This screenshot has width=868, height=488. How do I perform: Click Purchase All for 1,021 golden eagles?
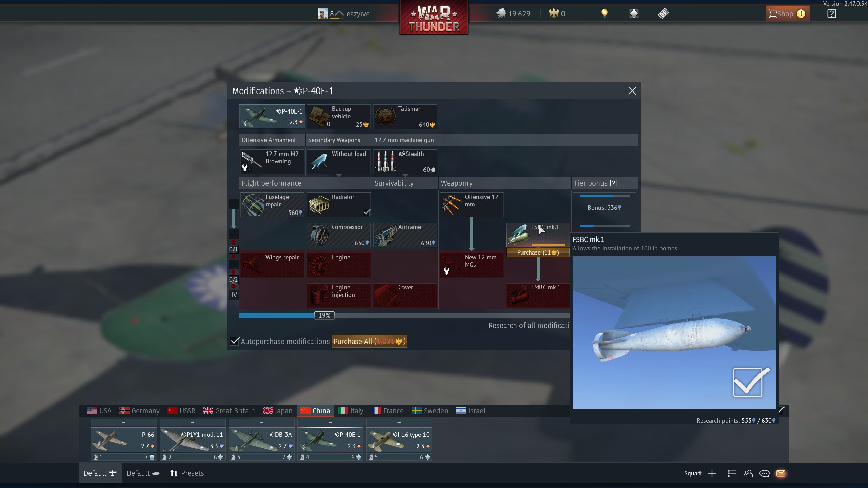[369, 341]
